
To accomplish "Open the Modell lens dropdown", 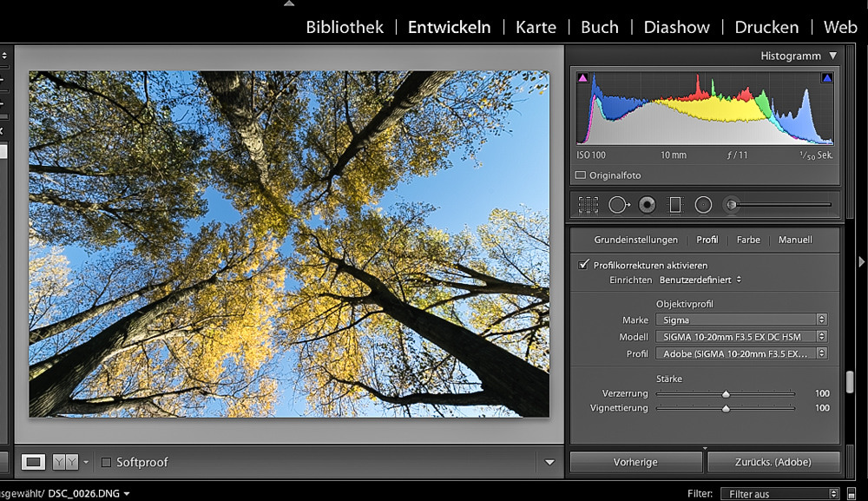I will pyautogui.click(x=740, y=336).
